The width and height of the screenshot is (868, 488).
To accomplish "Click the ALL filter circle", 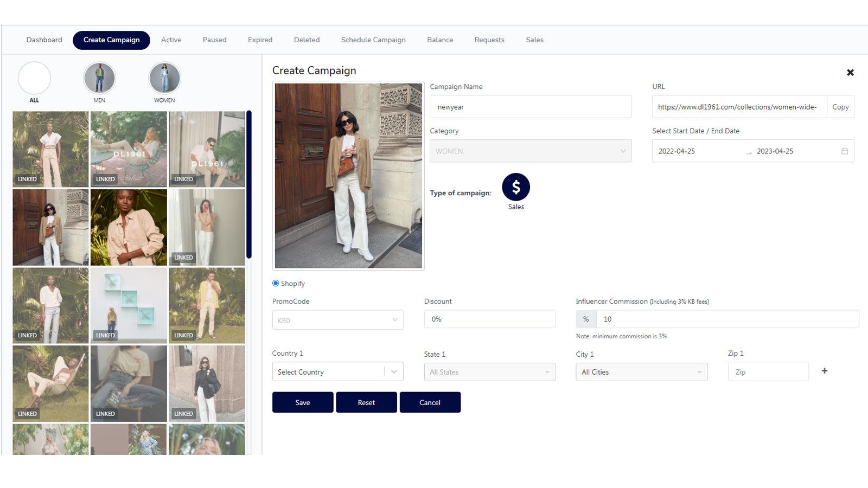I will (x=34, y=79).
